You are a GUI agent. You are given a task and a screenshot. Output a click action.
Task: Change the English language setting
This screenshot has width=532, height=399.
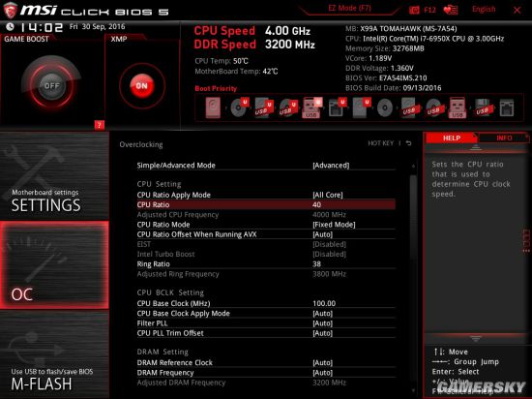point(484,9)
